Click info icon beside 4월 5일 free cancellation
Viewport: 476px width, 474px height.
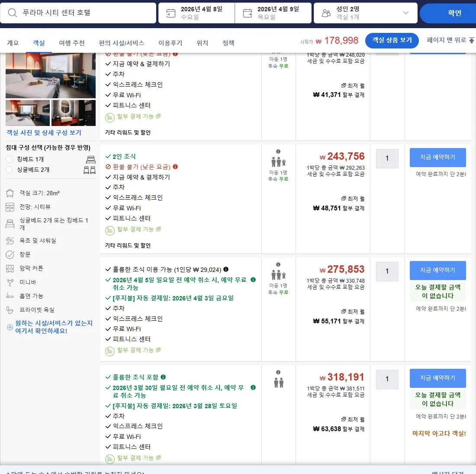(x=253, y=280)
